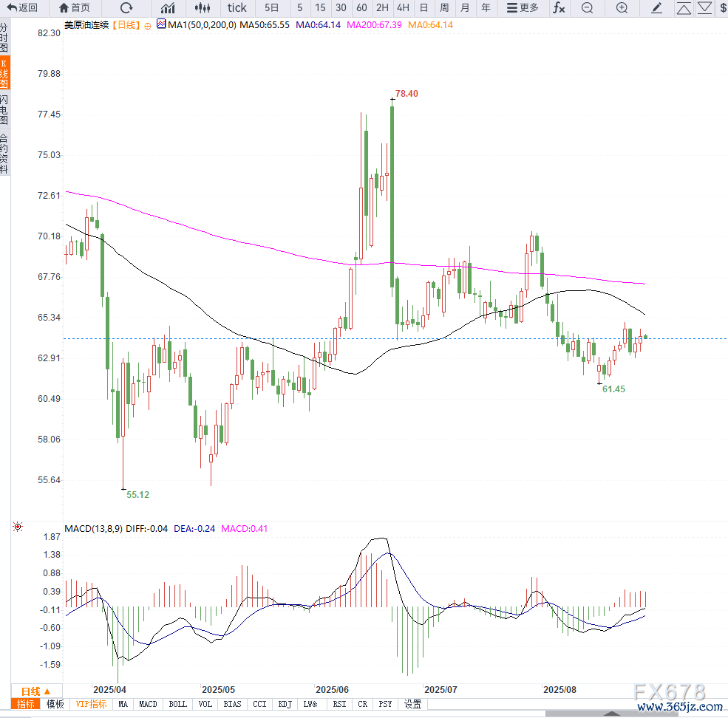Open the fx formula indicator tool
The width and height of the screenshot is (728, 718).
pyautogui.click(x=559, y=8)
